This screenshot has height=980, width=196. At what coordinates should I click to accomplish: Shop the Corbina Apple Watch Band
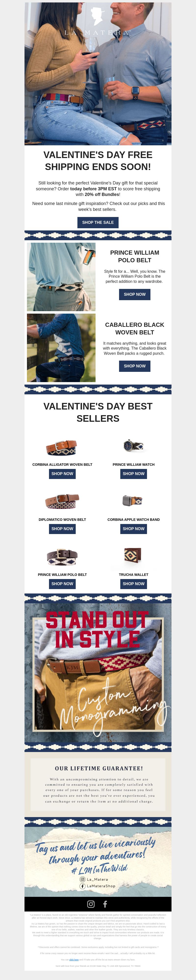pyautogui.click(x=134, y=529)
